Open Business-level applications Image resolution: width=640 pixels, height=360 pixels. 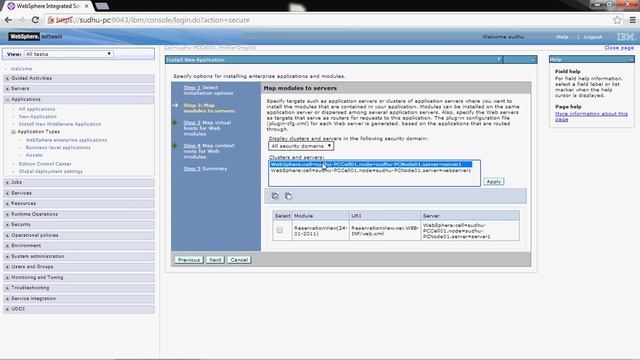coord(58,147)
